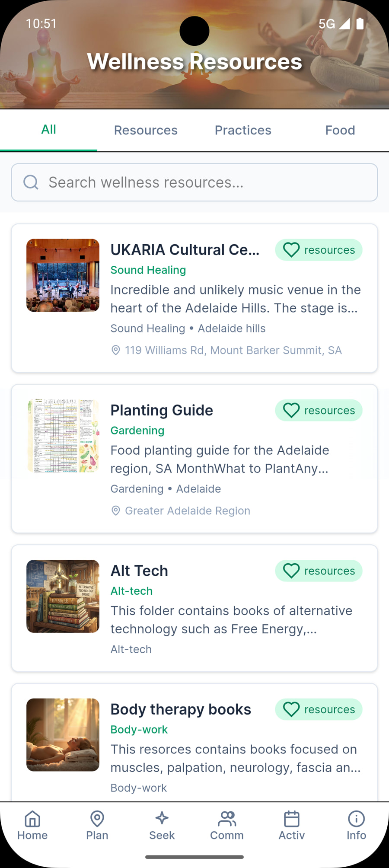Viewport: 389px width, 868px height.
Task: Toggle the Body therapy books heart
Action: [x=291, y=709]
